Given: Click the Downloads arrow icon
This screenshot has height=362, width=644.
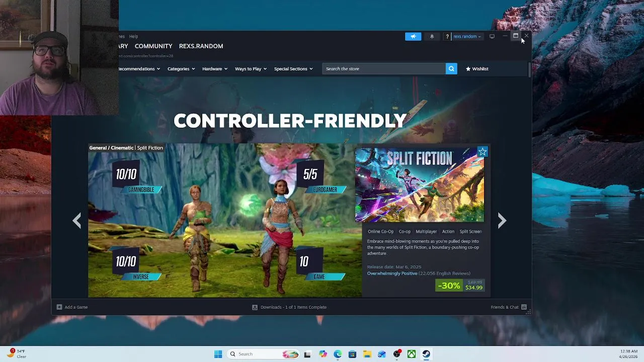Looking at the screenshot, I should click(x=255, y=307).
